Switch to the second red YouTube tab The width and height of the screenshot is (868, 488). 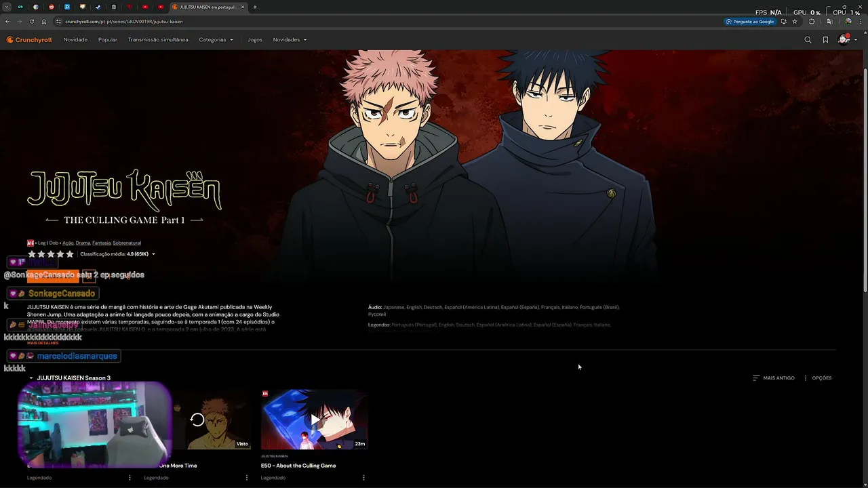point(161,7)
